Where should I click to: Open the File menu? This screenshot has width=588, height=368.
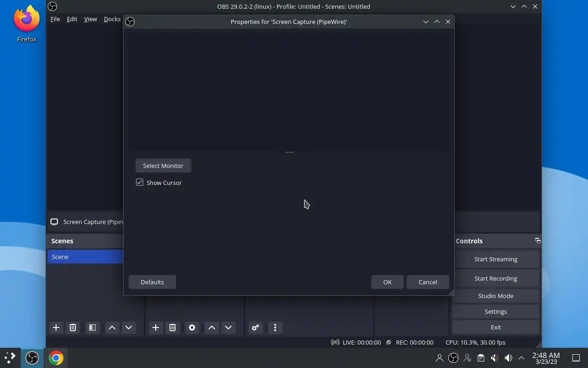coord(55,19)
